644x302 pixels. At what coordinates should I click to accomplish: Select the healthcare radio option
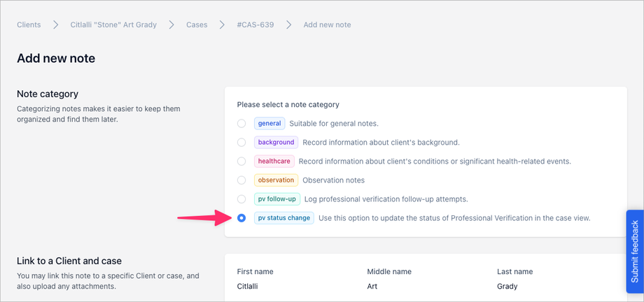[241, 161]
